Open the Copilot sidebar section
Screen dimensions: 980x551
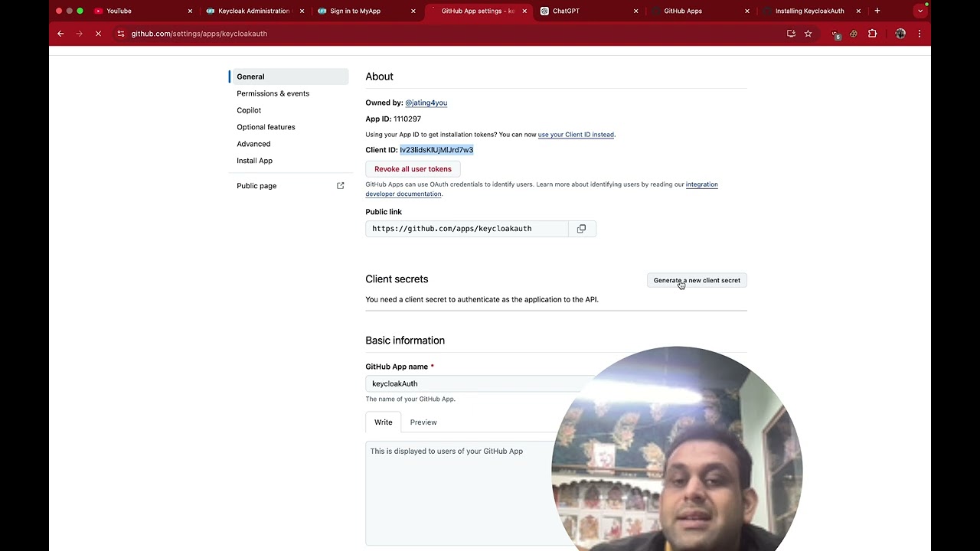coord(249,110)
